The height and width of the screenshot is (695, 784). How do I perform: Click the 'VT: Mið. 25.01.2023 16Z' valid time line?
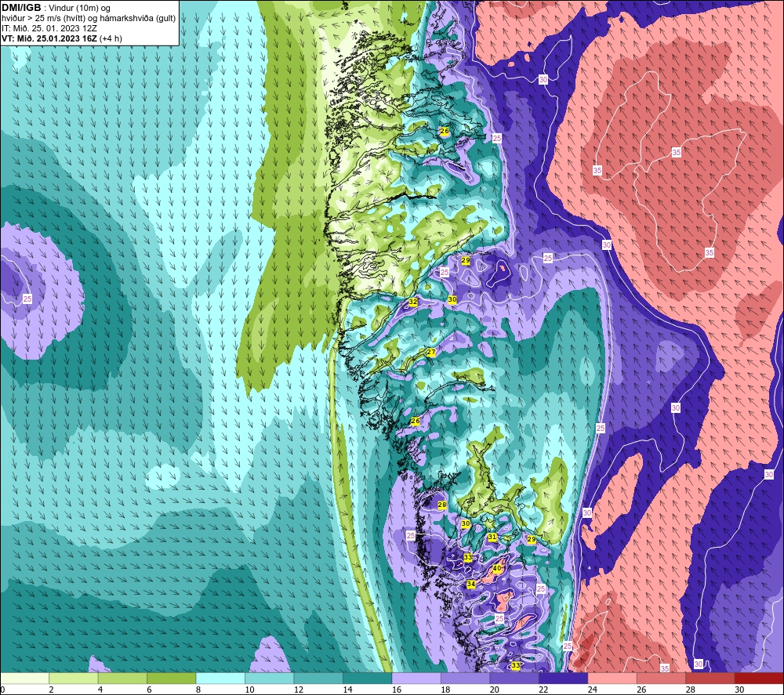point(49,38)
